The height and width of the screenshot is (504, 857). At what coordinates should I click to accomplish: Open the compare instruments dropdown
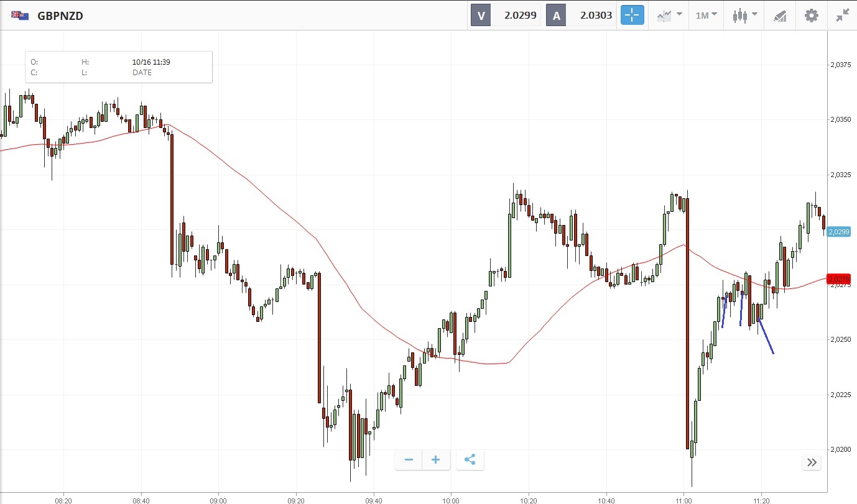(x=669, y=16)
